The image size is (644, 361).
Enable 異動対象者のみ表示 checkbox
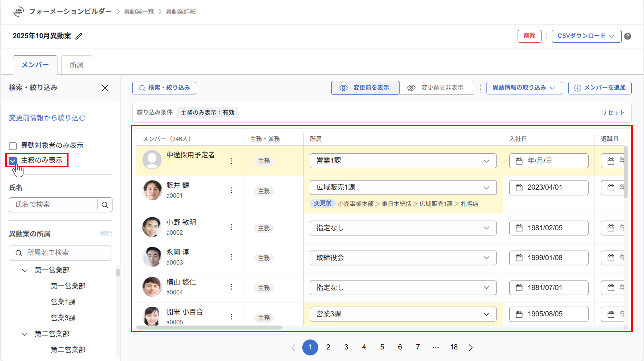point(13,146)
